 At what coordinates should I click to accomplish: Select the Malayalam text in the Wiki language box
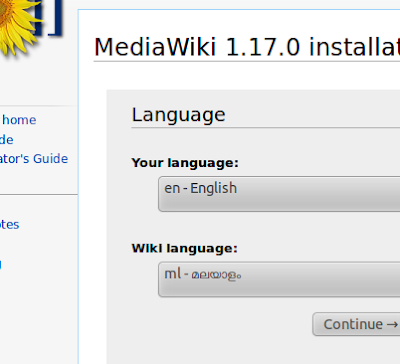point(216,275)
